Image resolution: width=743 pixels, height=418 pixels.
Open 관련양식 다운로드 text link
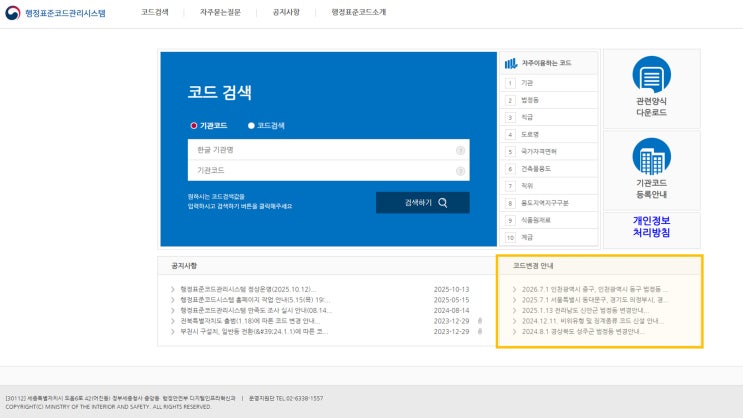(652, 107)
